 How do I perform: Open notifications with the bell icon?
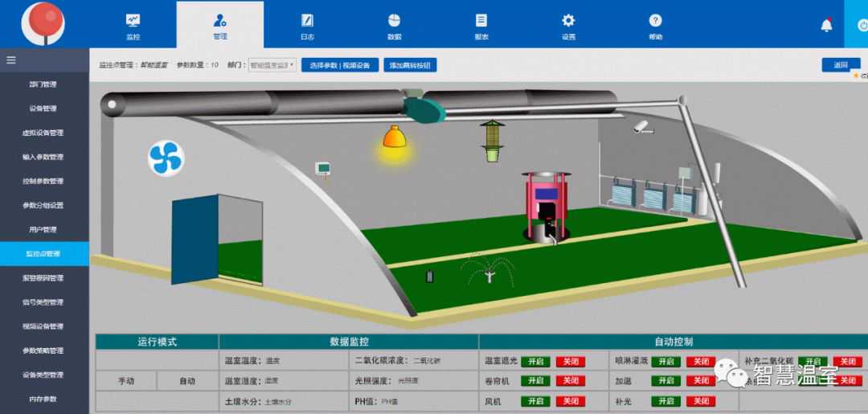pos(826,26)
